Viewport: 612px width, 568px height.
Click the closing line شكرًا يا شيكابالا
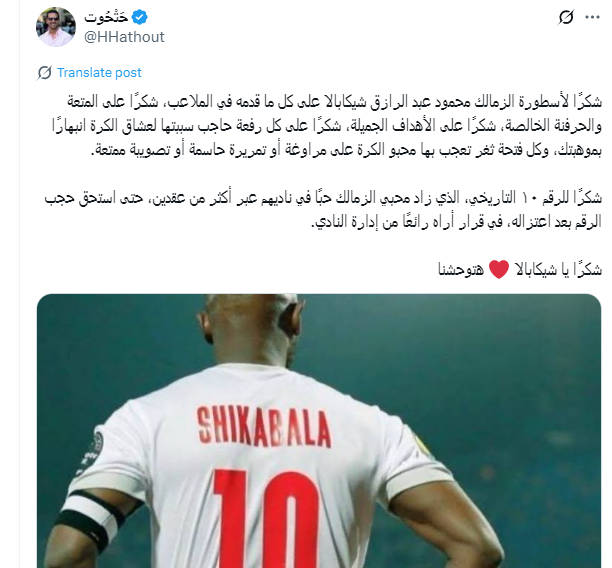(x=520, y=269)
